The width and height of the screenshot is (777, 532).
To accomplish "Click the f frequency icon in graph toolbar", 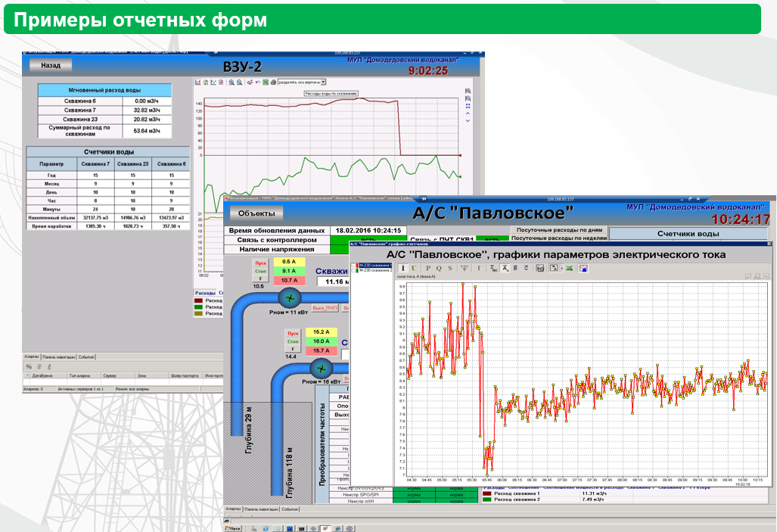I will pyautogui.click(x=479, y=268).
